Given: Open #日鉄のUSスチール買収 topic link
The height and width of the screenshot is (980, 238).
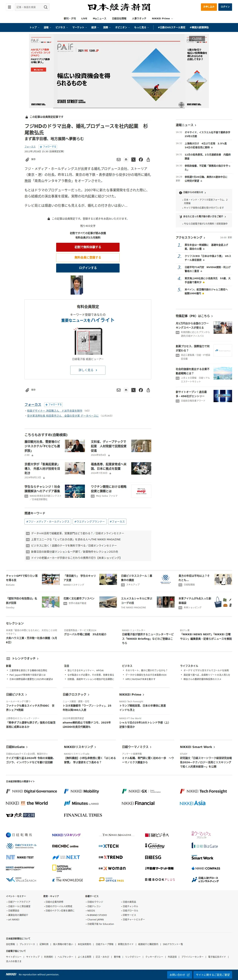Looking at the screenshot, I should point(172,27).
